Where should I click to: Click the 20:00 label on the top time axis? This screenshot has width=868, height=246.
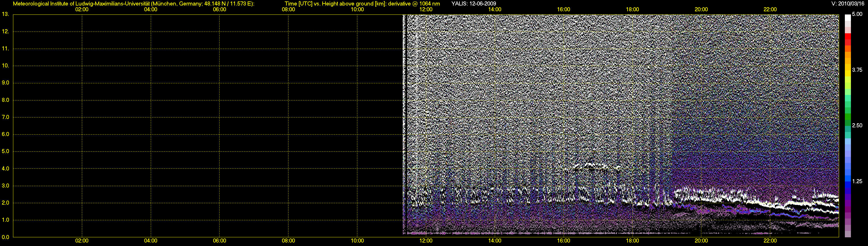click(x=701, y=10)
